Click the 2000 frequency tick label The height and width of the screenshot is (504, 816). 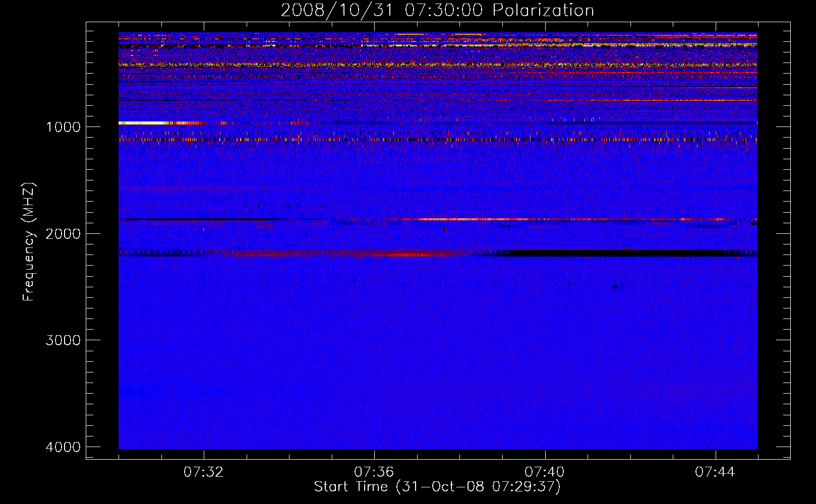point(64,233)
